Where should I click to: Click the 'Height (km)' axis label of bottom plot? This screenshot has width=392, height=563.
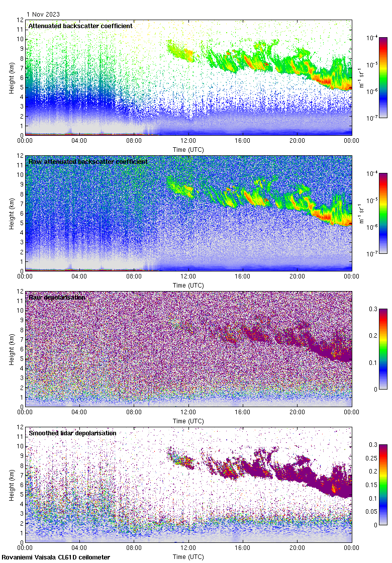[12, 485]
